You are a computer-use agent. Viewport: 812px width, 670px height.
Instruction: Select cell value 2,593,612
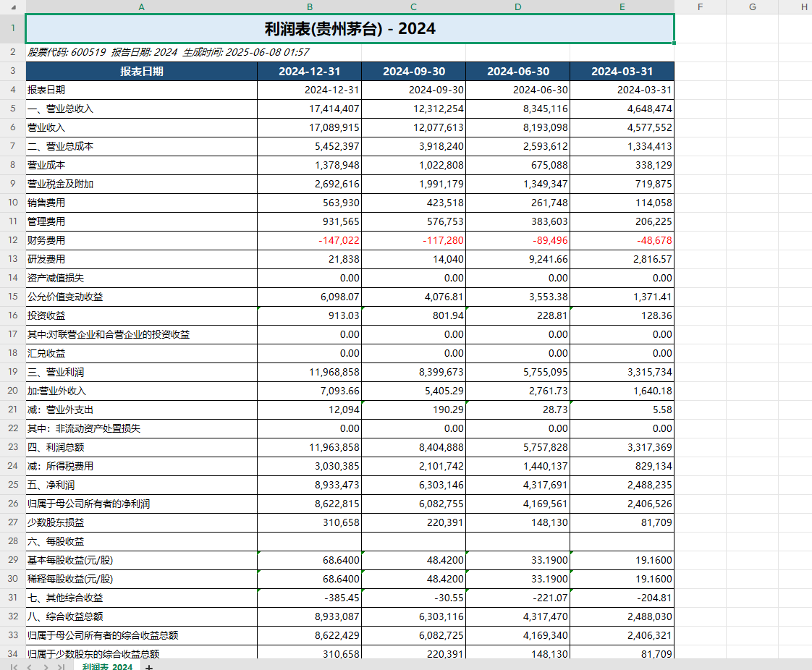click(518, 147)
